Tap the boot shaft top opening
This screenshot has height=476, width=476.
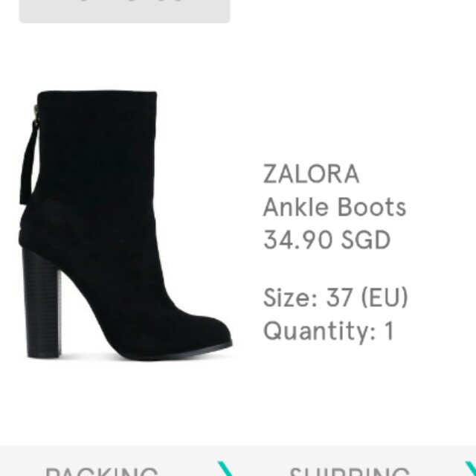point(97,94)
